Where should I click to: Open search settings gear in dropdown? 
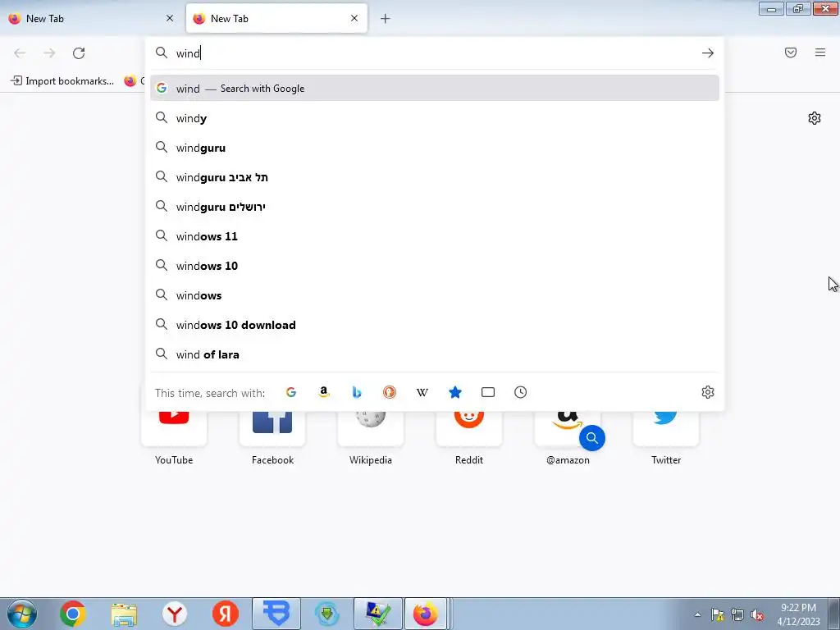tap(708, 392)
